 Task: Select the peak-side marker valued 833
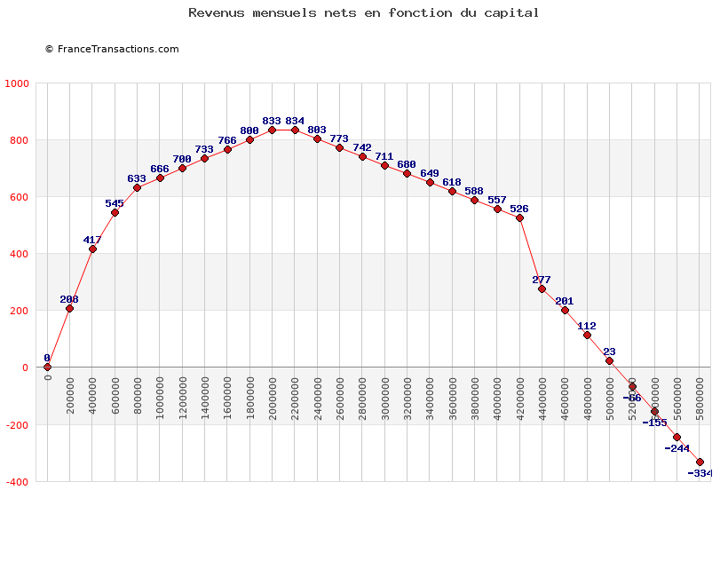coord(273,130)
